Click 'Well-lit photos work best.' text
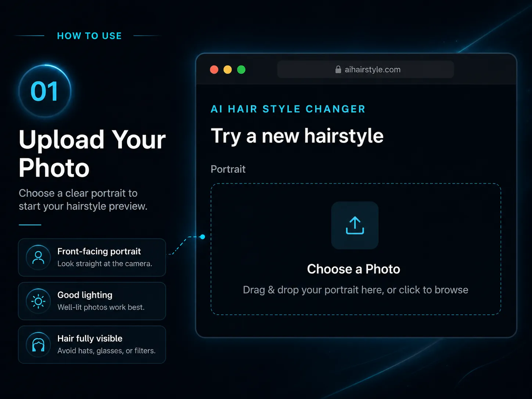532x399 pixels. tap(101, 307)
